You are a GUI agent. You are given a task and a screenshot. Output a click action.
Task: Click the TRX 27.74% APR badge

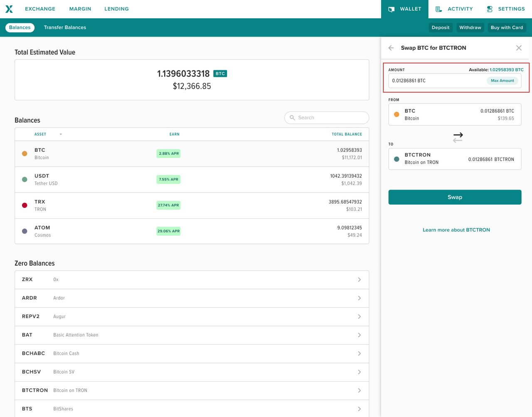[168, 205]
